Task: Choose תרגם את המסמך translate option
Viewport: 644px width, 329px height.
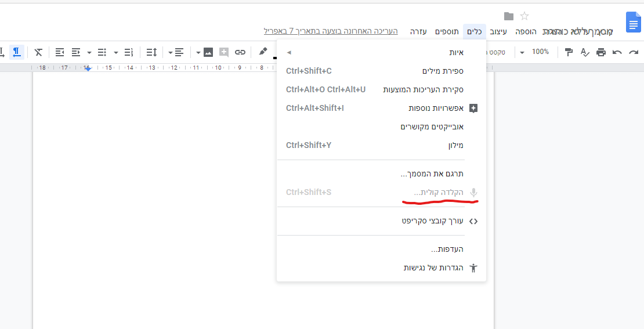Action: click(x=382, y=174)
